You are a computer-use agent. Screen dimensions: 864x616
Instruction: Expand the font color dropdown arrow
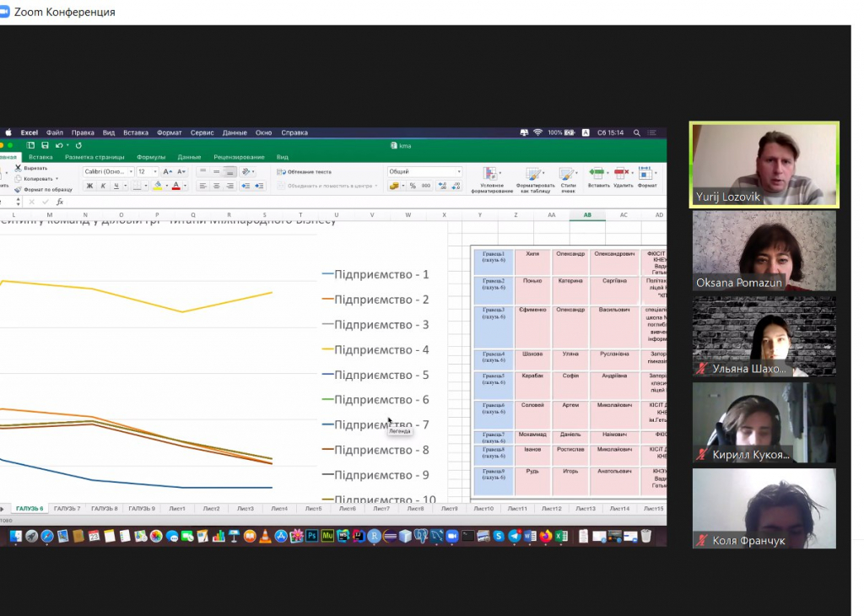point(185,186)
